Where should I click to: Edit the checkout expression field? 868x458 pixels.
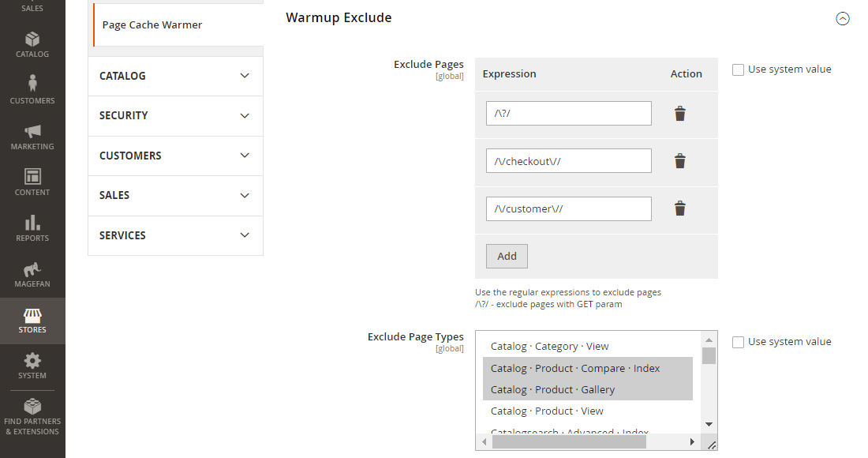coord(568,161)
